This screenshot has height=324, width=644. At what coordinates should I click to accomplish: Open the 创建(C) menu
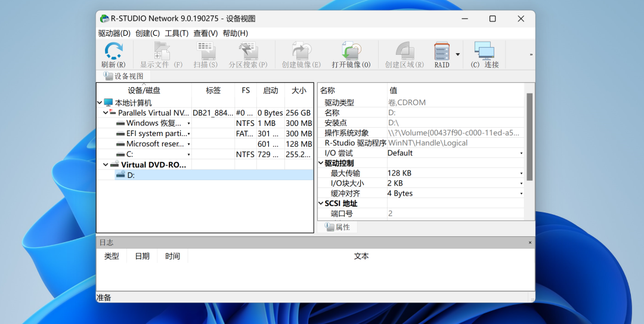click(147, 33)
